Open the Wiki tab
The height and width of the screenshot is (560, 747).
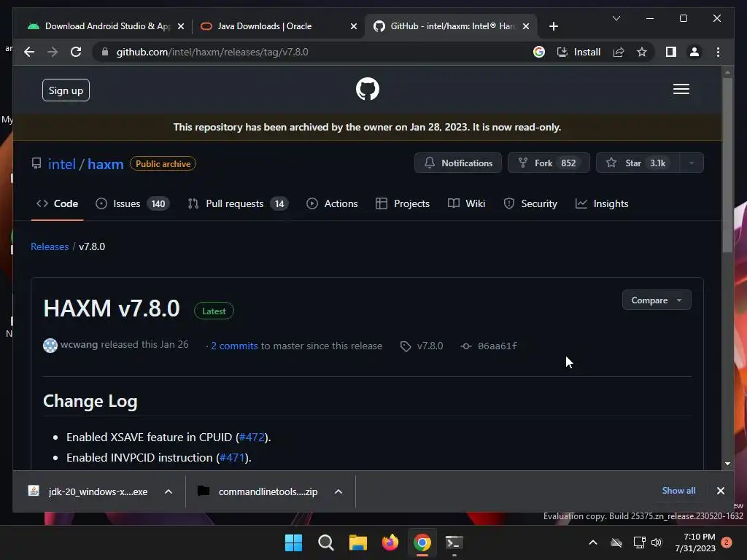(x=466, y=204)
